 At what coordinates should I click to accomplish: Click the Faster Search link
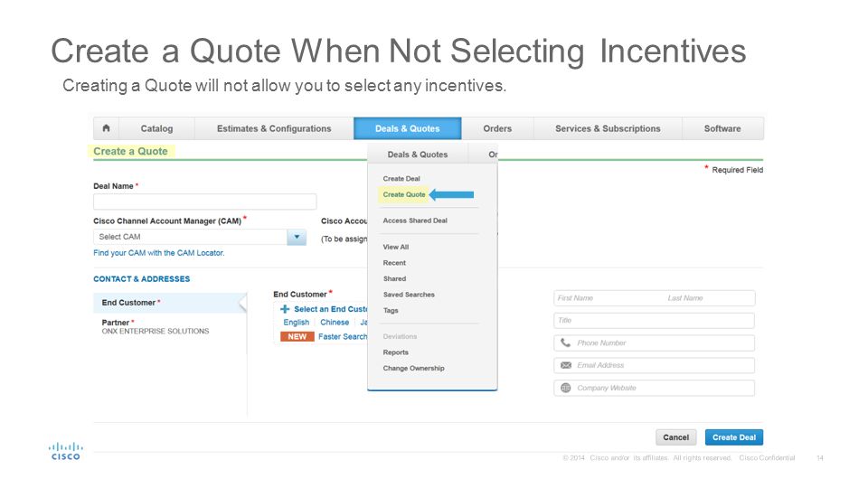tap(343, 336)
